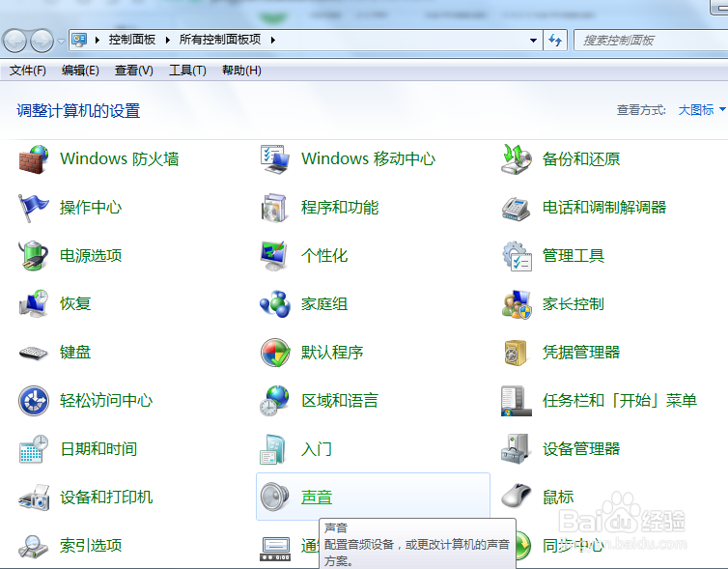
Task: Click the 凭据管理器 safe icon
Action: [x=517, y=352]
